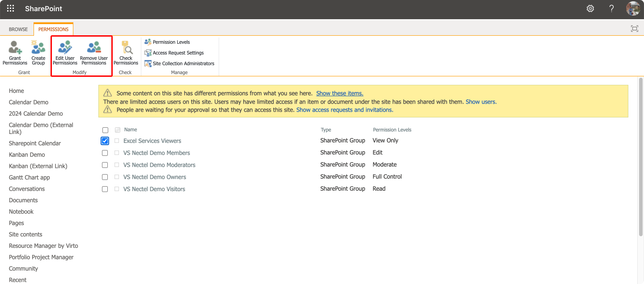Screen dimensions: 644x284
Task: Open Conversations in left navigation
Action: [27, 189]
